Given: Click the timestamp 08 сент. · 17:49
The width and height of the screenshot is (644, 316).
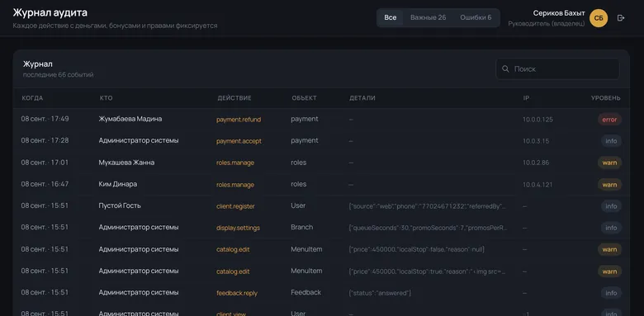Looking at the screenshot, I should click(45, 119).
